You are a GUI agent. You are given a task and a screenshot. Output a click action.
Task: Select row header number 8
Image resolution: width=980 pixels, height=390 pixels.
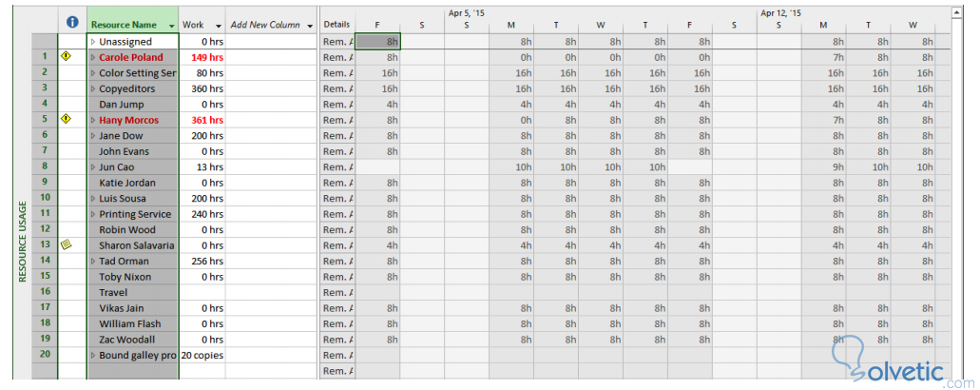point(45,166)
